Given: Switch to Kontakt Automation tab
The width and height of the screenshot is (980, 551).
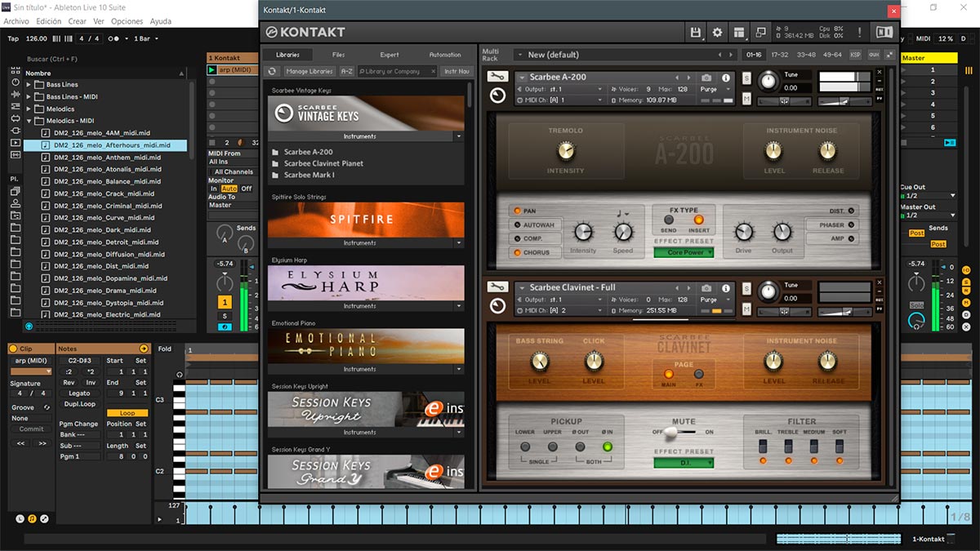Looking at the screenshot, I should pyautogui.click(x=445, y=55).
